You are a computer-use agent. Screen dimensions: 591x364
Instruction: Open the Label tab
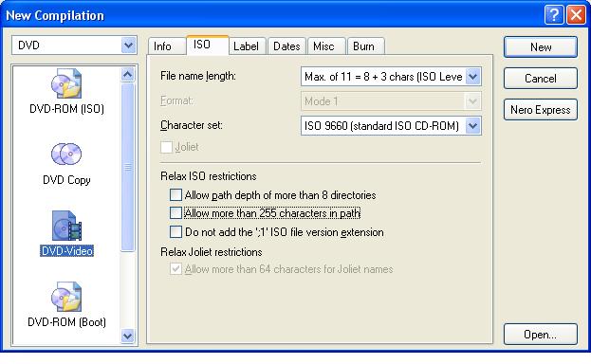[248, 46]
